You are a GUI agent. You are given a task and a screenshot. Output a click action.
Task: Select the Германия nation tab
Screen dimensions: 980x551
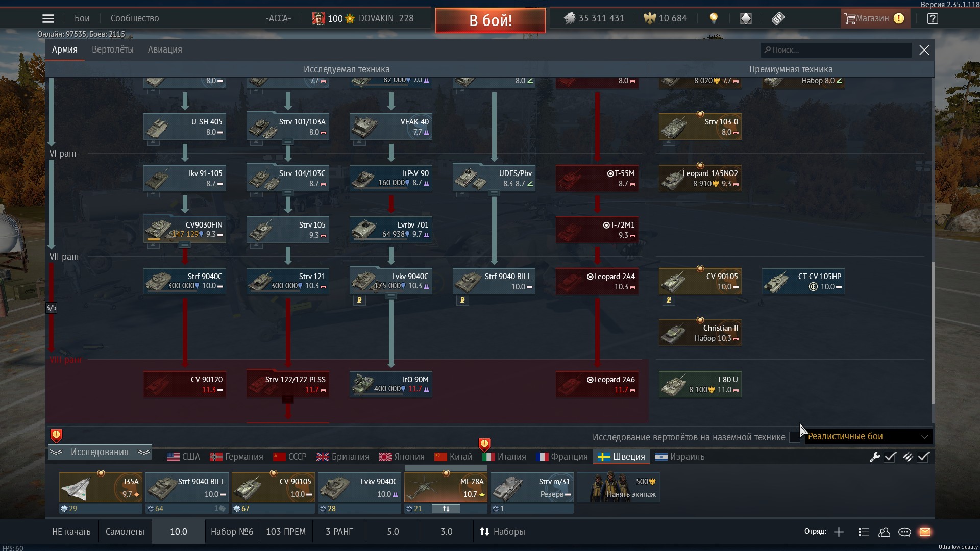click(237, 457)
